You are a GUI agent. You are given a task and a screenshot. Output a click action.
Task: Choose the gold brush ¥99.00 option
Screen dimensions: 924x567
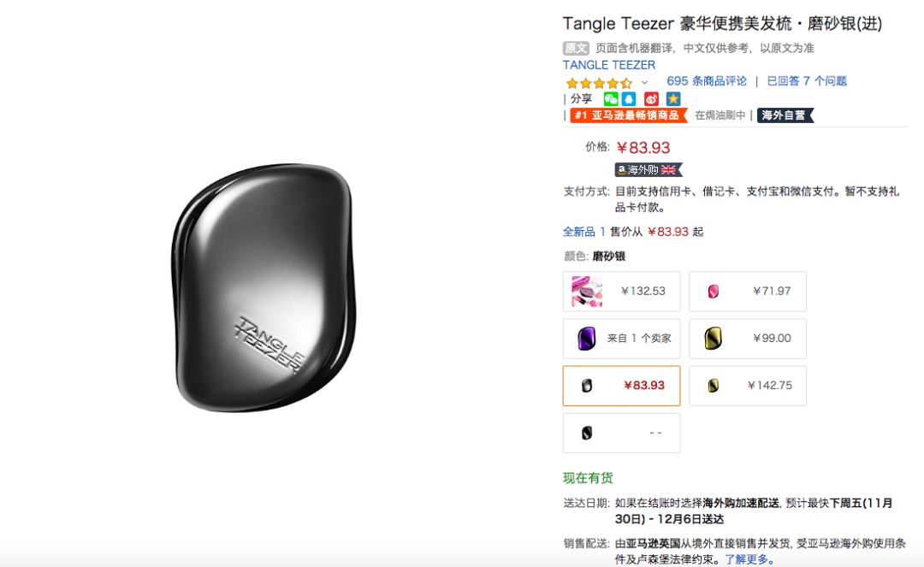pyautogui.click(x=747, y=339)
